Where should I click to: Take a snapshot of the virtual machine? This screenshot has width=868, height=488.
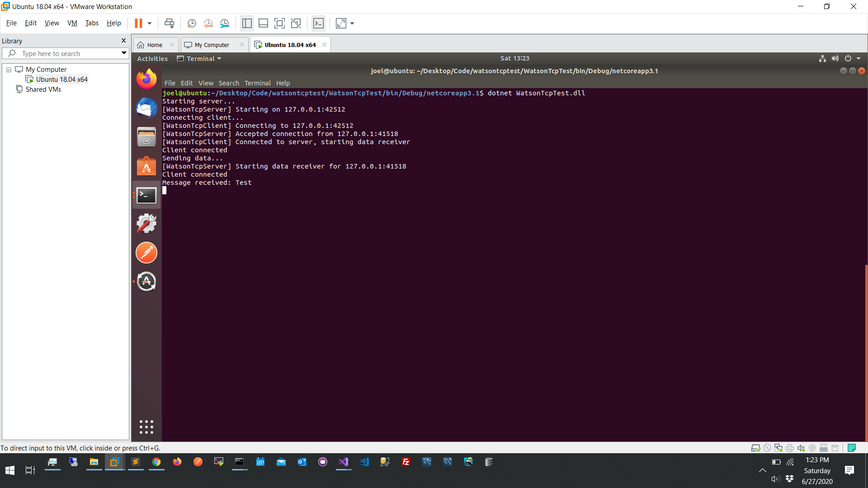point(191,23)
